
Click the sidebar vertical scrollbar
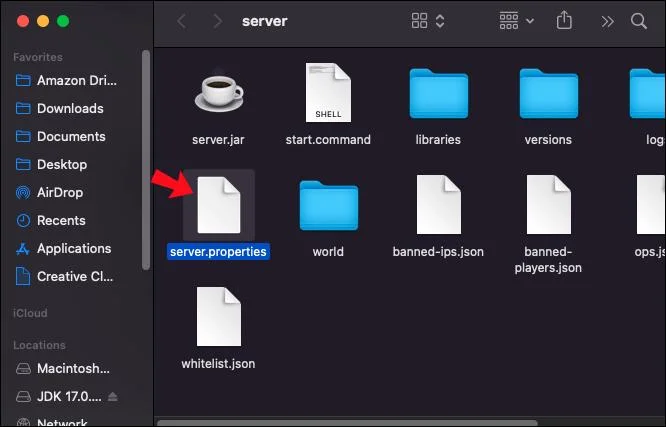tap(146, 160)
